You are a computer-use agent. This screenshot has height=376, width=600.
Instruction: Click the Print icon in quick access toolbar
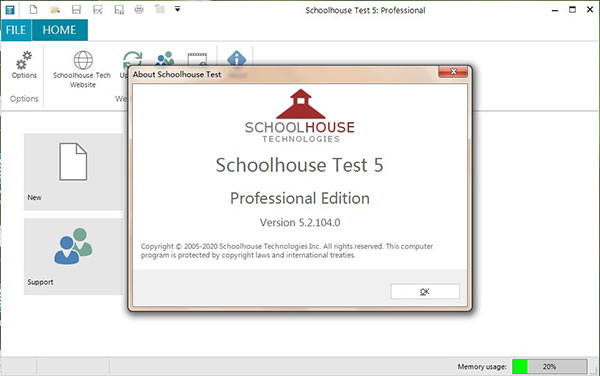tap(139, 10)
